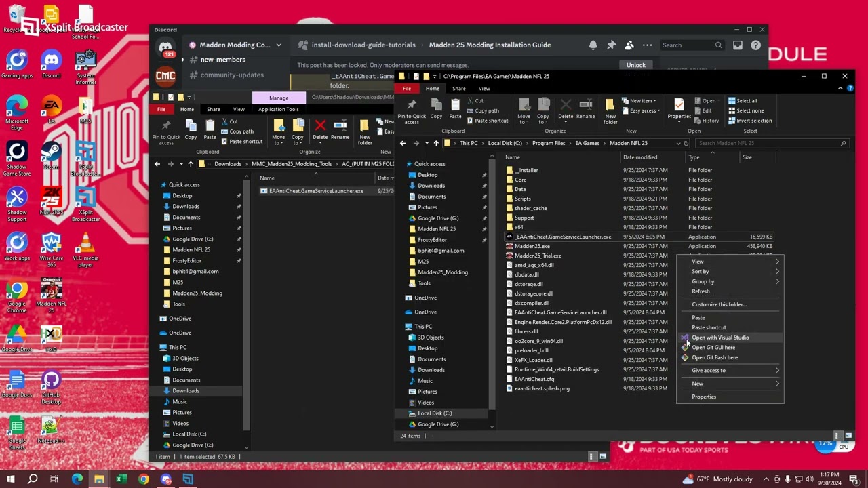Image resolution: width=868 pixels, height=488 pixels.
Task: Expand the New submenu in context menu
Action: 730,384
